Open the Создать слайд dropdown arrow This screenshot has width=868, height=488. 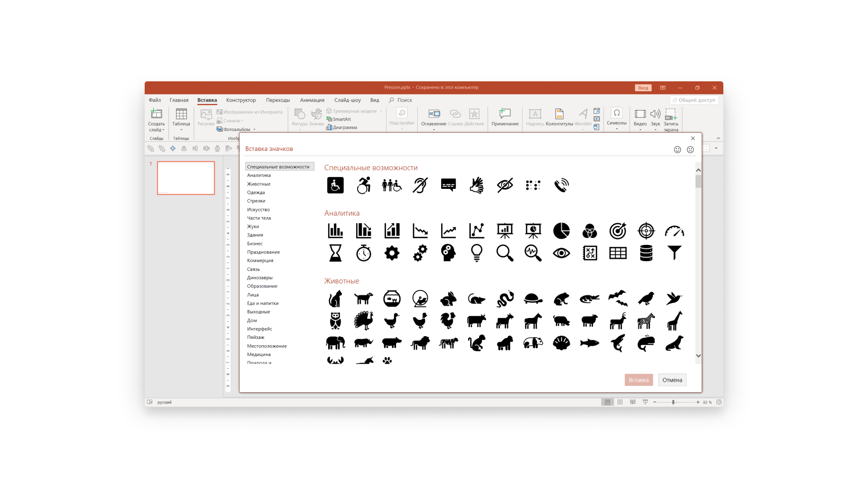(x=163, y=130)
